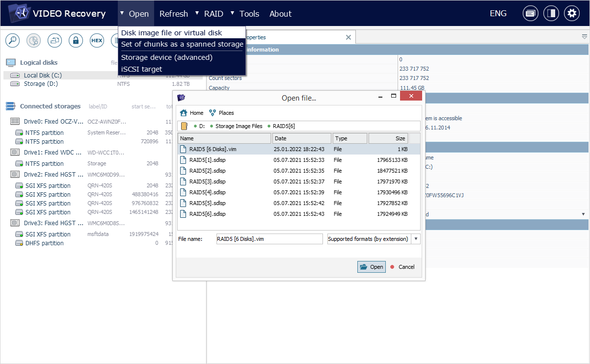Image resolution: width=590 pixels, height=364 pixels.
Task: Click the Connected storages section icon
Action: pyautogui.click(x=11, y=106)
